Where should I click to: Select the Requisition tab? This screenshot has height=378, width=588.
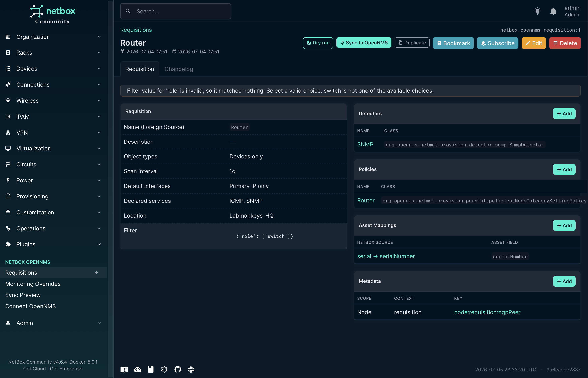pyautogui.click(x=140, y=69)
